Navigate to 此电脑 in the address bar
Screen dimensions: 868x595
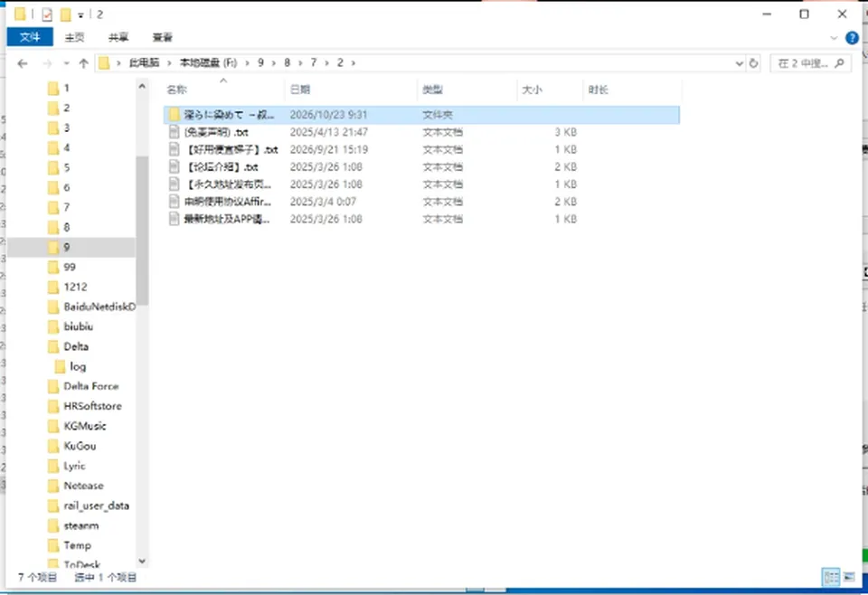[x=144, y=63]
